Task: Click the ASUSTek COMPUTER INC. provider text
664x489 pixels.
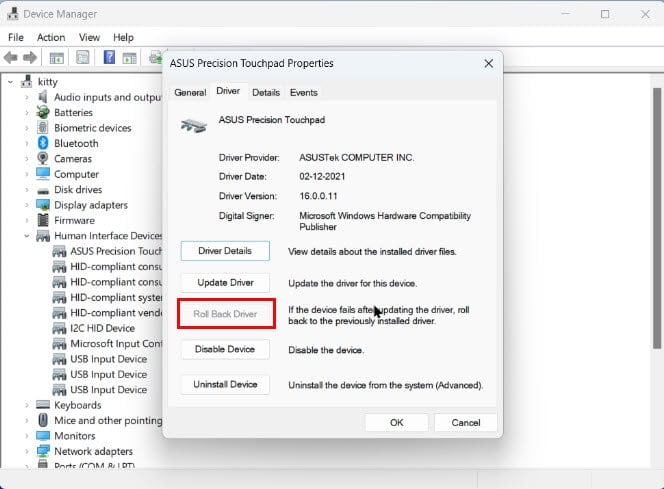Action: [x=357, y=157]
